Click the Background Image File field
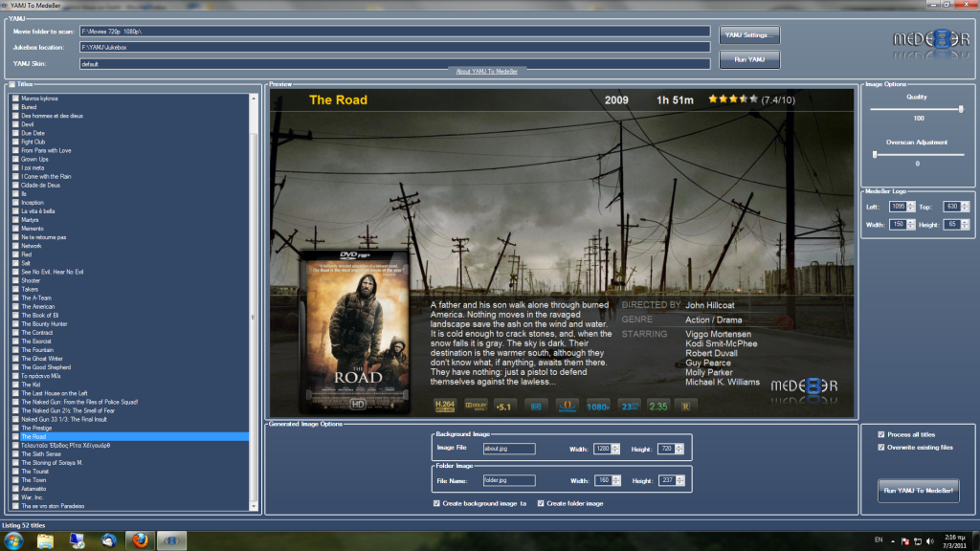Screen dimensions: 980x551 [x=509, y=449]
